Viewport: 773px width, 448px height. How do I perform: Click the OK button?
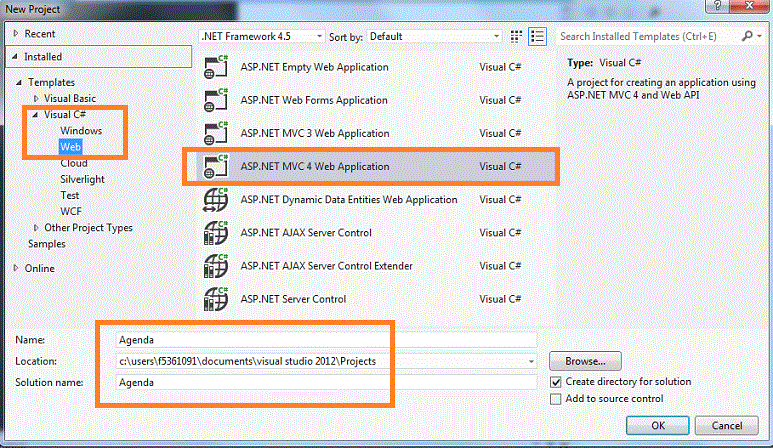click(658, 425)
